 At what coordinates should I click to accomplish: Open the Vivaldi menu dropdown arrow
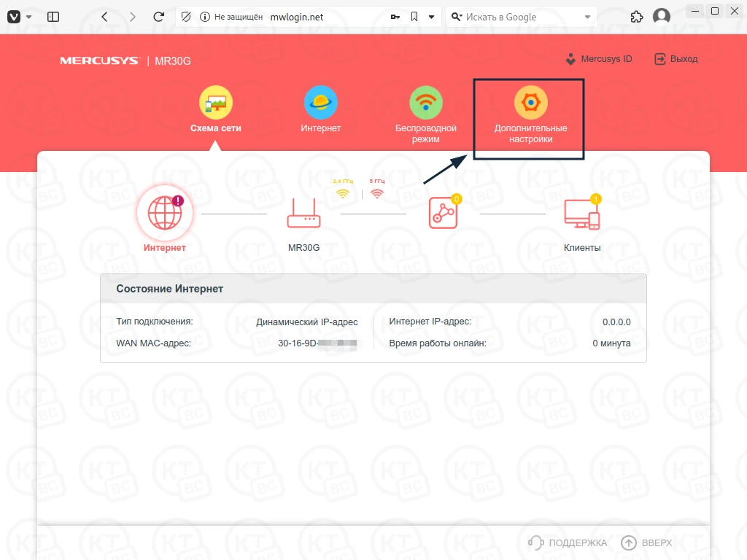click(28, 17)
